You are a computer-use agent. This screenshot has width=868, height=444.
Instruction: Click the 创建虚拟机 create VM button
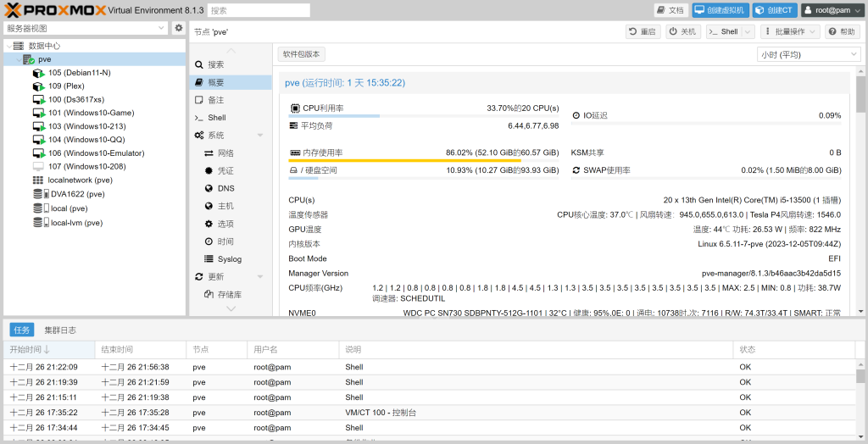[x=721, y=10]
